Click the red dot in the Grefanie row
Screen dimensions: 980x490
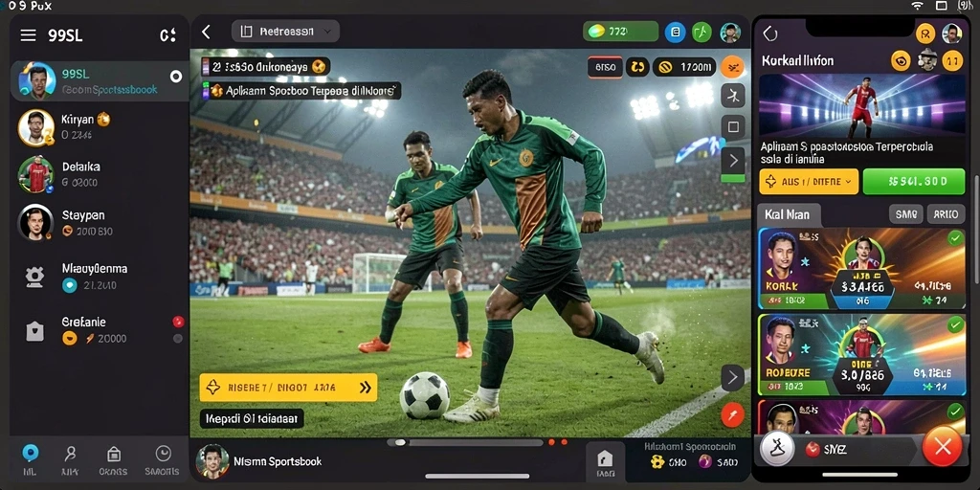178,322
